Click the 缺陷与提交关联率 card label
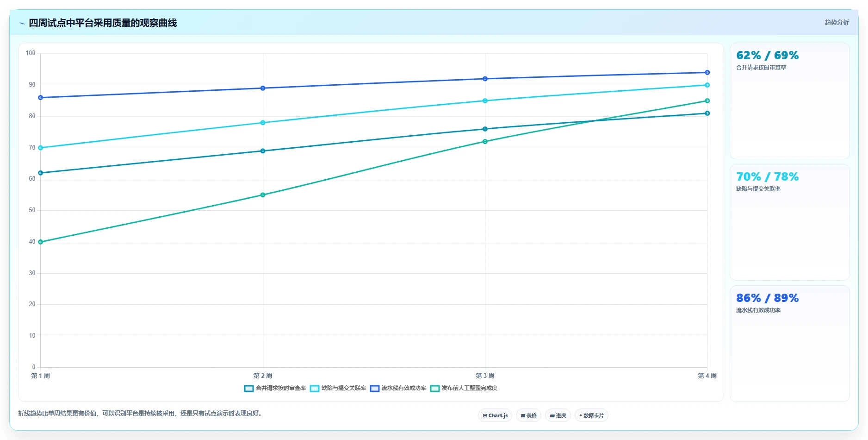The image size is (868, 440). [758, 189]
